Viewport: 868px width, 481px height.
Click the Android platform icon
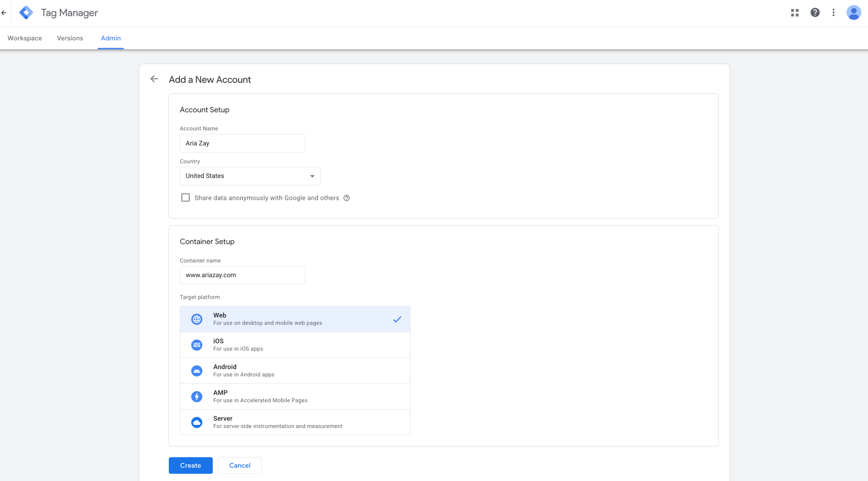pos(197,371)
